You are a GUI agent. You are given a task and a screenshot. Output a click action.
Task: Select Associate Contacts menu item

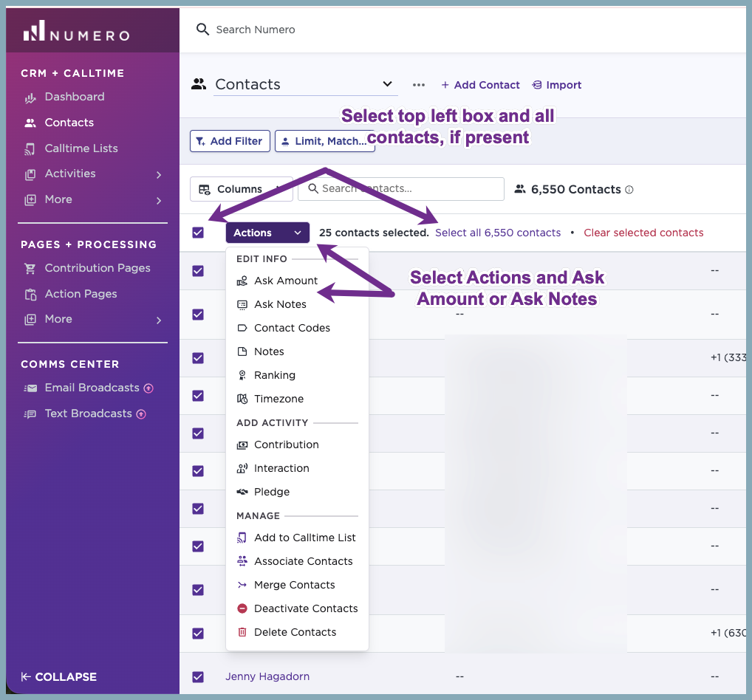[298, 561]
